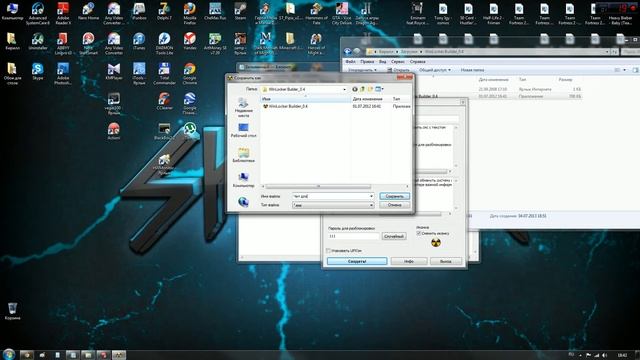
Task: Open the Delphi 7 desktop icon
Action: click(x=164, y=11)
